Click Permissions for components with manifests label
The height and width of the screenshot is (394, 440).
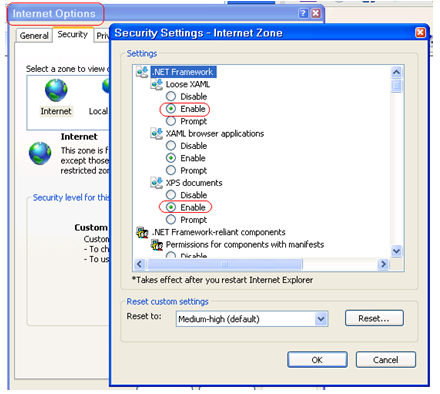[245, 245]
